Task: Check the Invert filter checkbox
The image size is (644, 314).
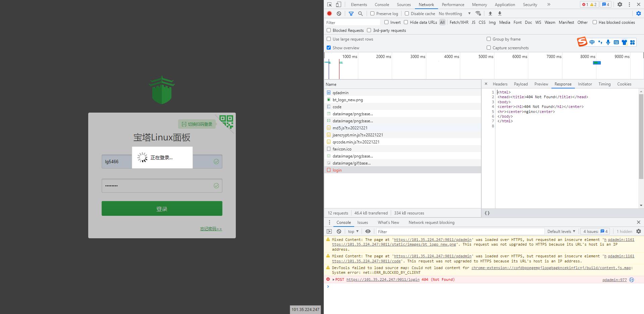Action: click(x=386, y=22)
